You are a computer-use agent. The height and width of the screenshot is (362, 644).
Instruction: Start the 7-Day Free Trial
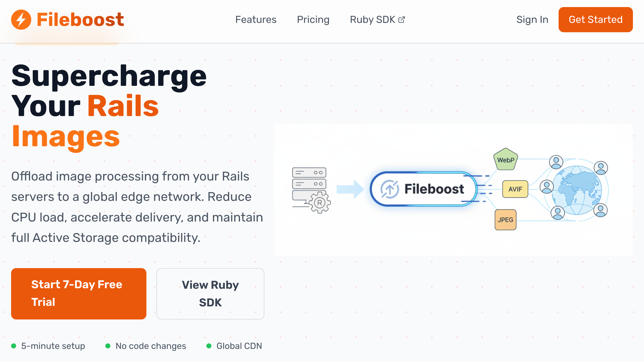point(79,294)
